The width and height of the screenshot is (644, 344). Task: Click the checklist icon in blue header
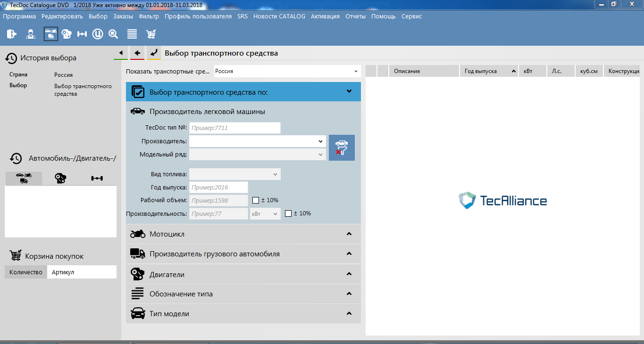pos(138,92)
